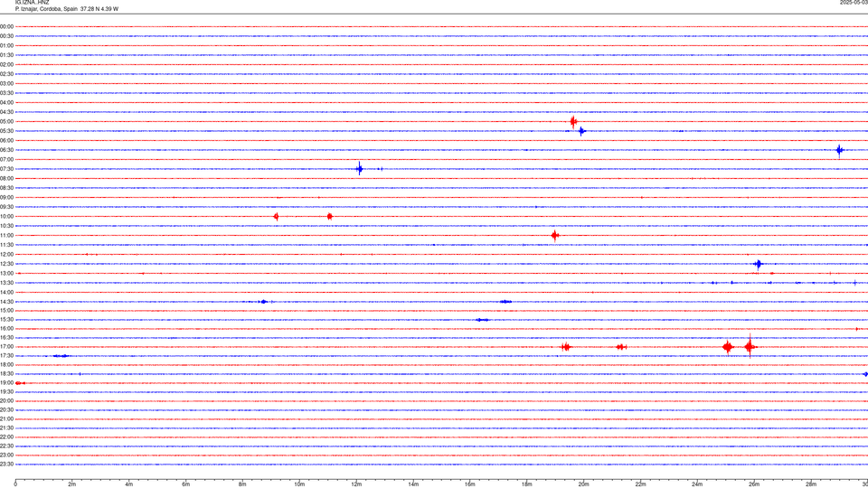Click the 20:30 trace time label
868x488 pixels.
6,410
